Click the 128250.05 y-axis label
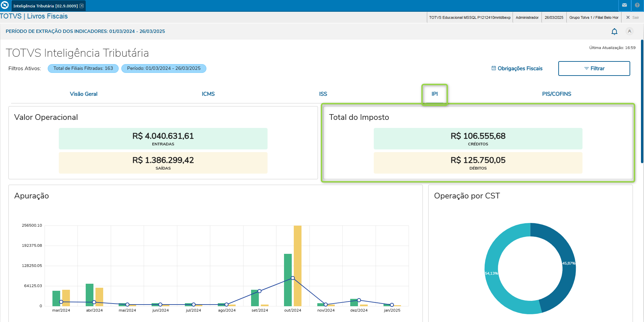644x322 pixels. (32, 266)
